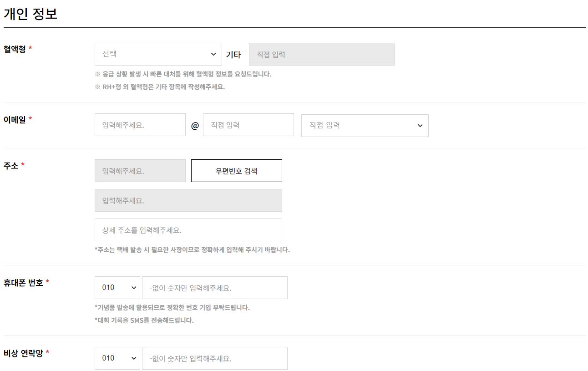Click the 기타 blood type input field
The image size is (588, 371).
321,54
